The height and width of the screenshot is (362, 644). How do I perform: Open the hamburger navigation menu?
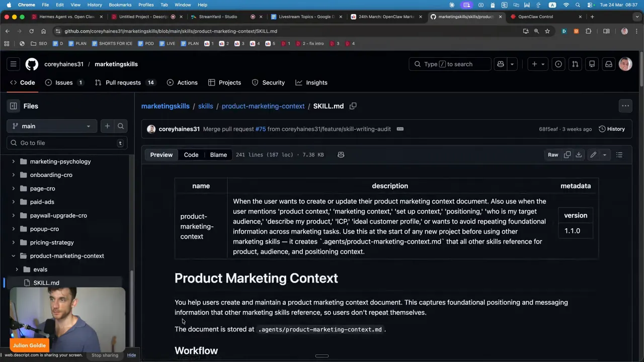(14, 64)
